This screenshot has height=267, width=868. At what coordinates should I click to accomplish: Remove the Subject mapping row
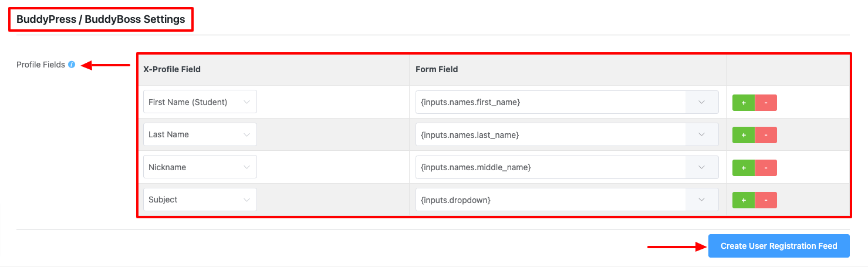[766, 200]
